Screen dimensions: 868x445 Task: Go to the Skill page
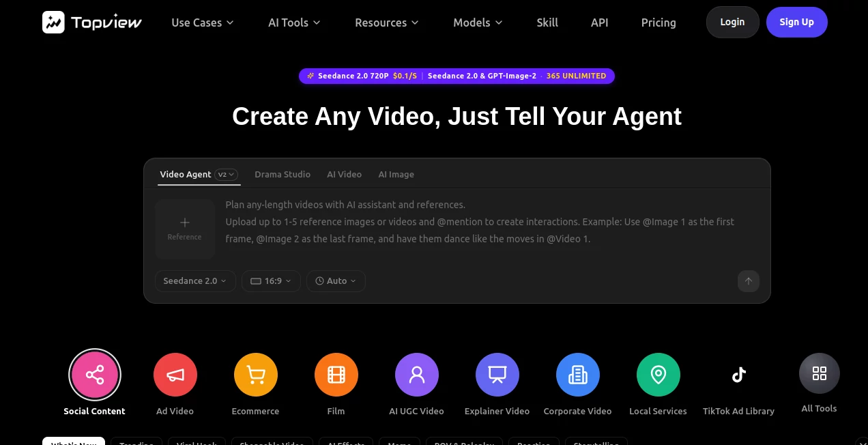547,23
